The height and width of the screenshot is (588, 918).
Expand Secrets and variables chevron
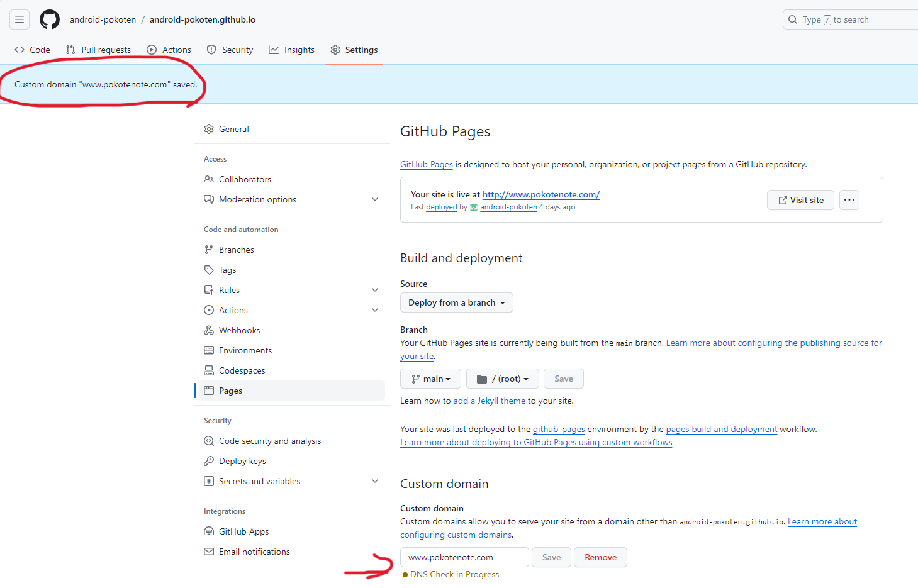coord(375,481)
